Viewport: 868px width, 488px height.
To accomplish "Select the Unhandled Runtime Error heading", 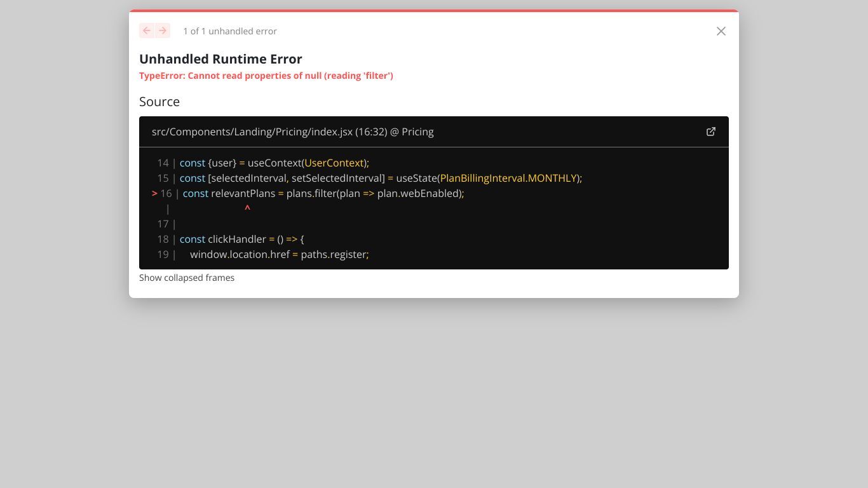I will click(220, 59).
